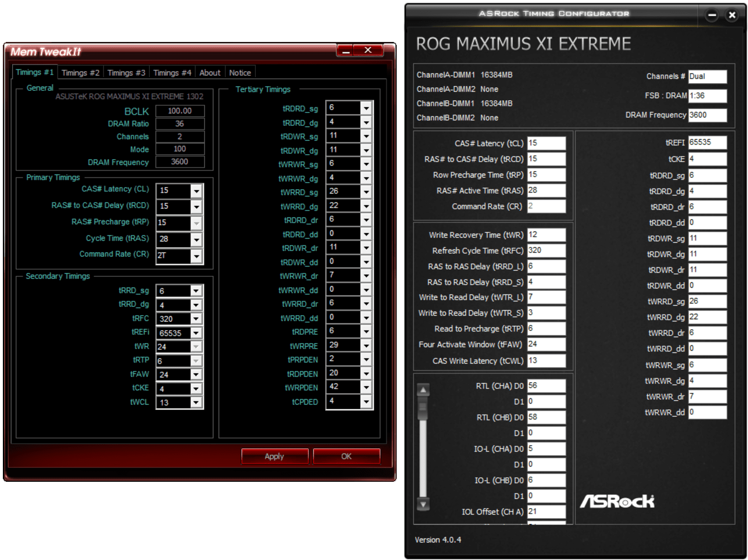
Task: Open the Timings #3 tab
Action: (x=126, y=73)
